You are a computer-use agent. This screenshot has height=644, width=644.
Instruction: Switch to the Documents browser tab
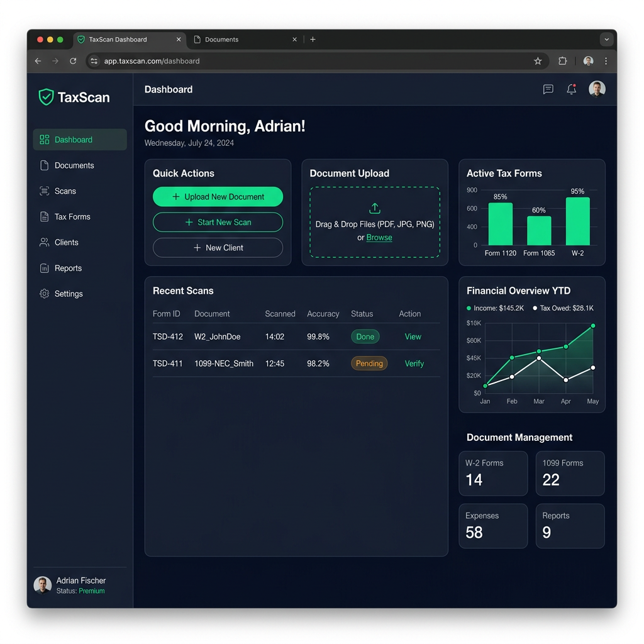click(x=245, y=40)
